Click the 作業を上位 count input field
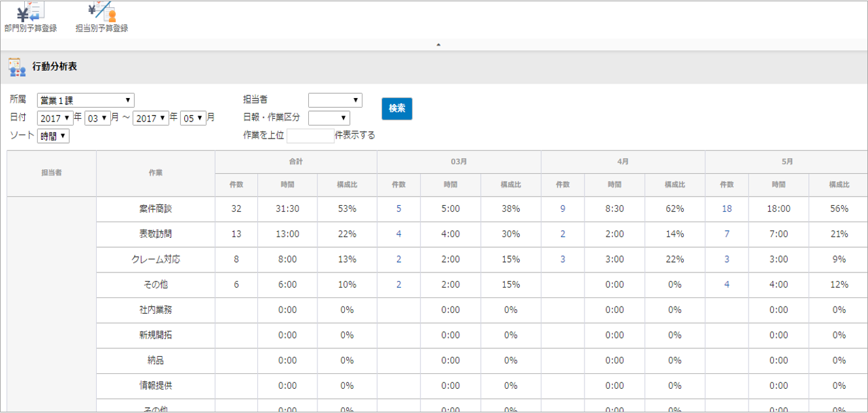This screenshot has width=868, height=413. tap(310, 136)
